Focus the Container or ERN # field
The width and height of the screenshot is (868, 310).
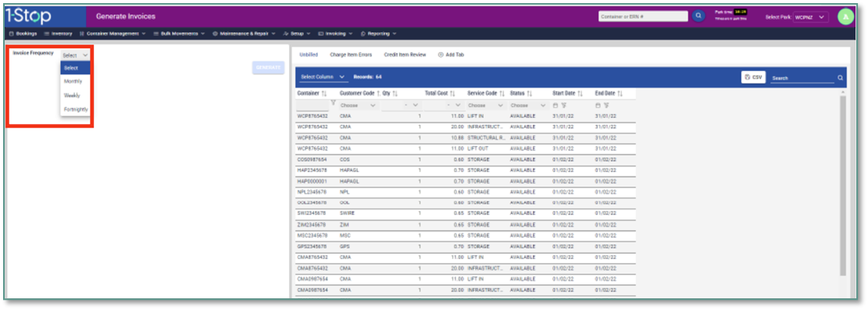coord(643,16)
